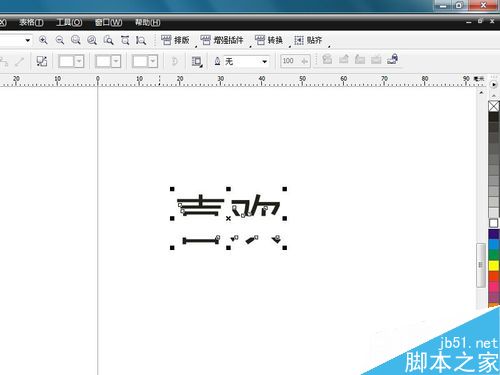Open the end arrowhead dropdown
This screenshot has width=500, height=375.
(x=152, y=61)
